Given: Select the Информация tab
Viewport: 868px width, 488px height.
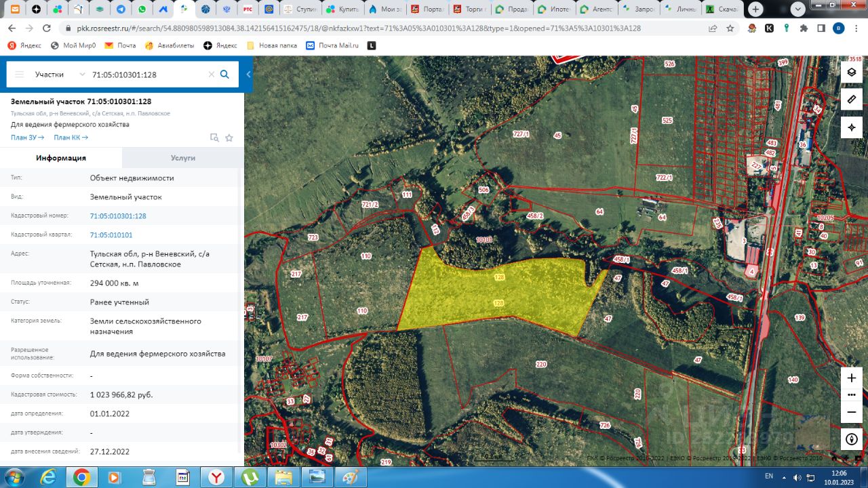Looking at the screenshot, I should pyautogui.click(x=61, y=158).
